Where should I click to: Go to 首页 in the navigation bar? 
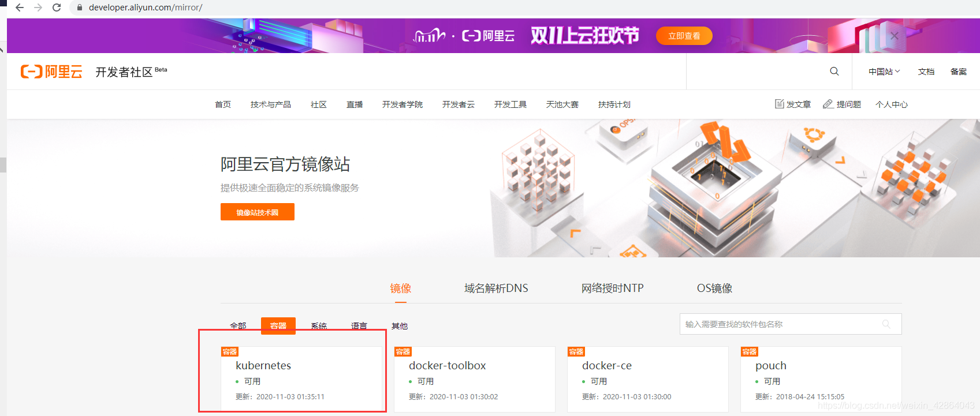[223, 104]
